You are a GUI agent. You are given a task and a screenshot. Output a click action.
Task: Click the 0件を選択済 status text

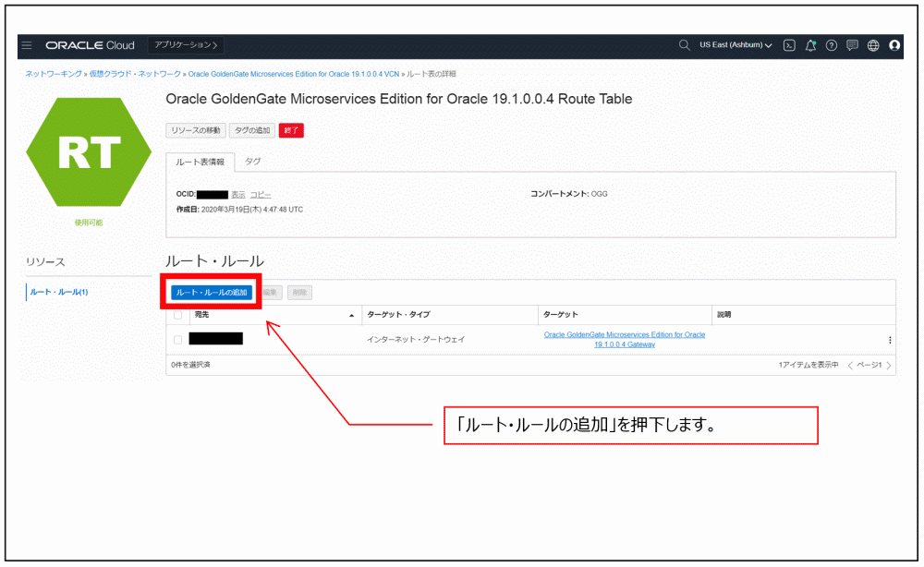tap(191, 365)
